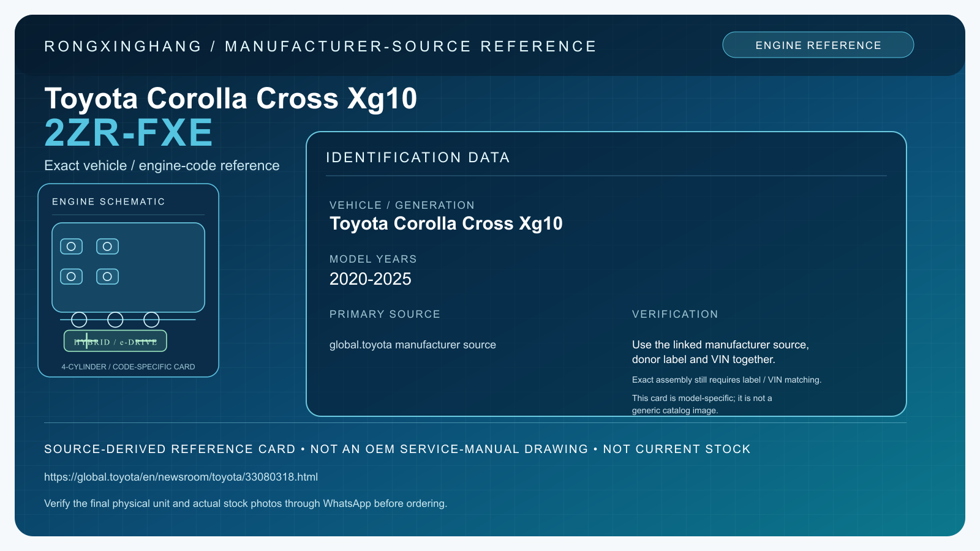Click the VEHICLE / GENERATION label
The width and height of the screenshot is (980, 551).
tap(402, 205)
